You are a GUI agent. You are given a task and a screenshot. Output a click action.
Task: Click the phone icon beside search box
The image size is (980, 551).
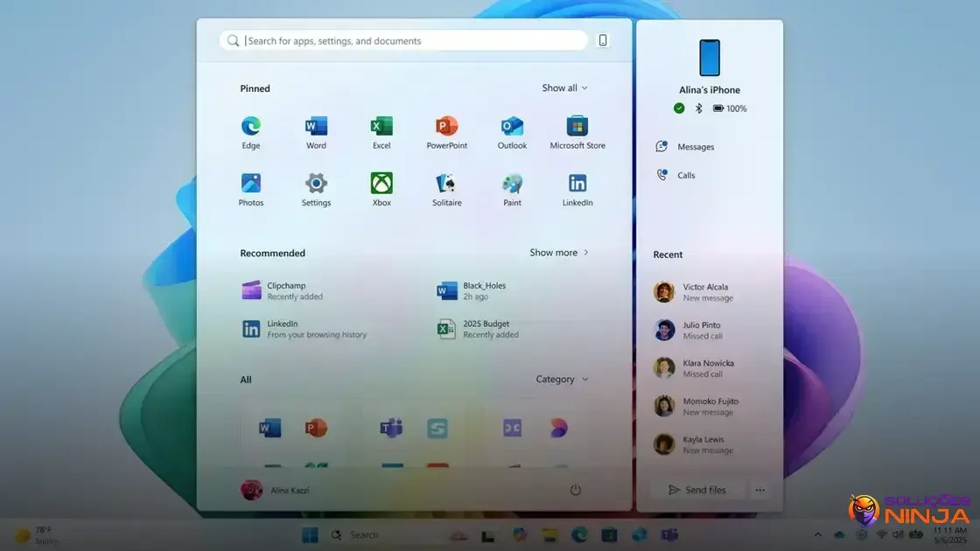[x=603, y=40]
